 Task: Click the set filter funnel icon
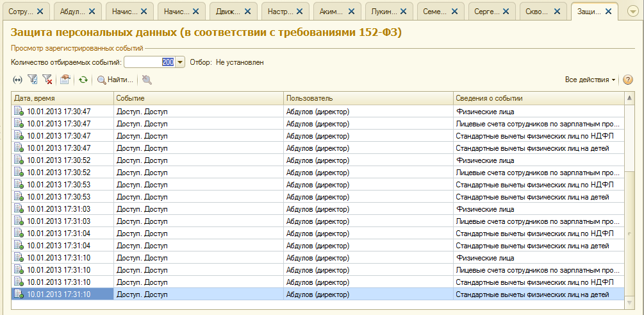point(33,80)
